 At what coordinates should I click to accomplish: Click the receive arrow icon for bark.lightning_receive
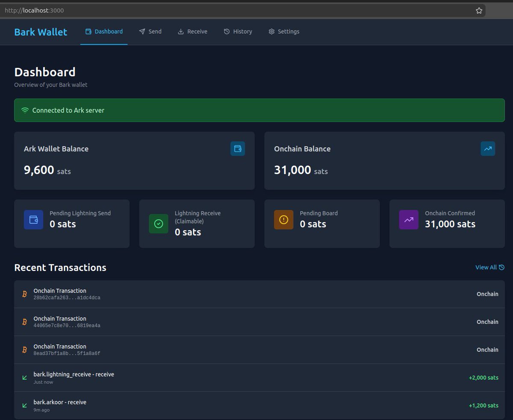pyautogui.click(x=24, y=378)
